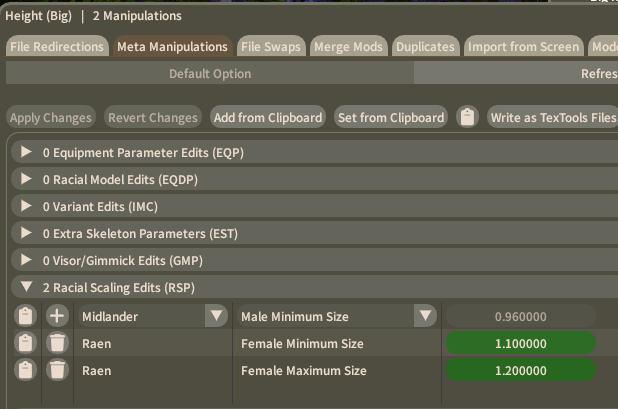Click Set from Clipboard button

[x=391, y=117]
